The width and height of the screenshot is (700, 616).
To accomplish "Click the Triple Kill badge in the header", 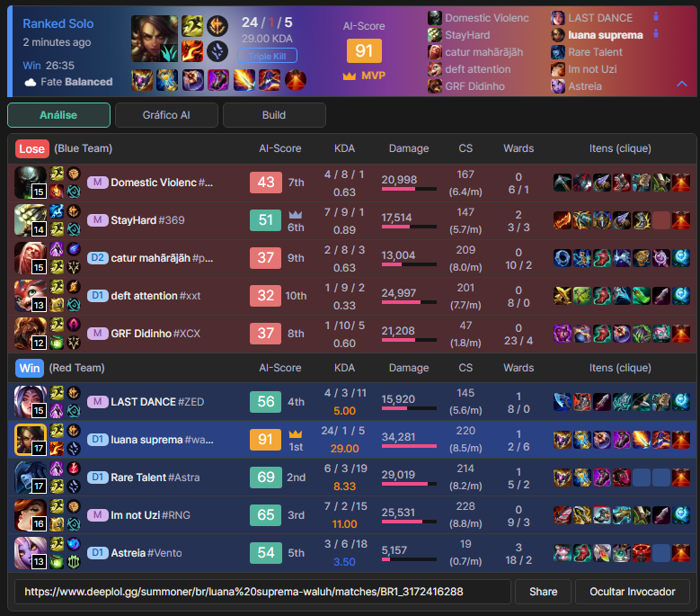I will (267, 56).
